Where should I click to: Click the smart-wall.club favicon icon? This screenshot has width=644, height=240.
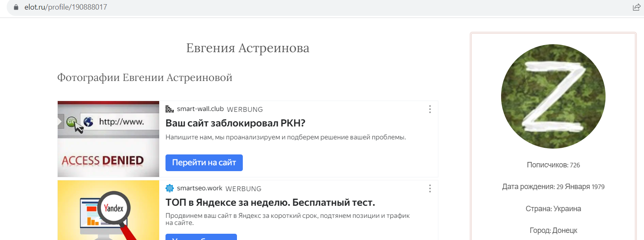(170, 109)
